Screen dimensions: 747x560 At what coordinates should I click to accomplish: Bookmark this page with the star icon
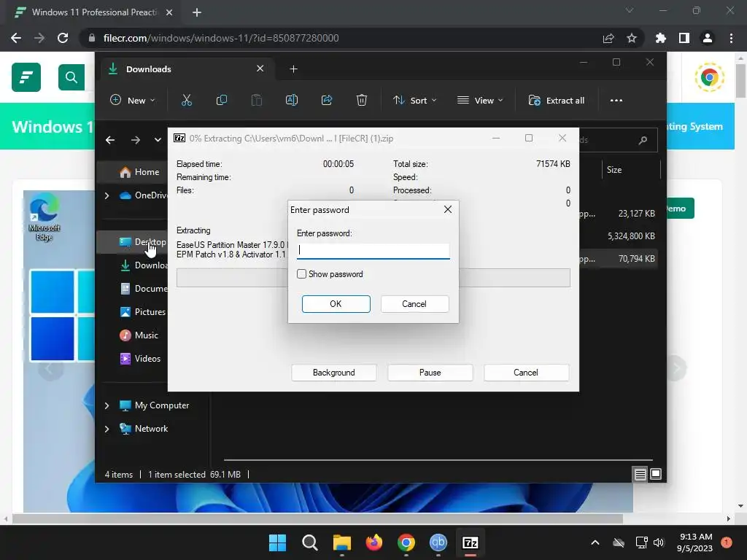pyautogui.click(x=631, y=38)
